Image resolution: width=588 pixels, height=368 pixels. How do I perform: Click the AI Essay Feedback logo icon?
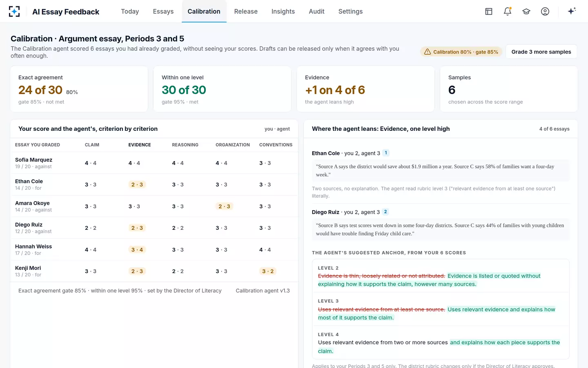14,11
